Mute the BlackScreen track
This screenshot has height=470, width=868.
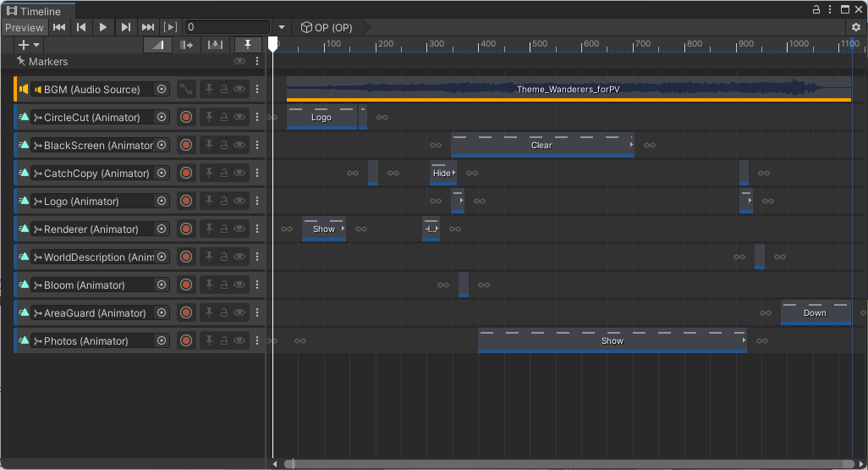click(239, 145)
